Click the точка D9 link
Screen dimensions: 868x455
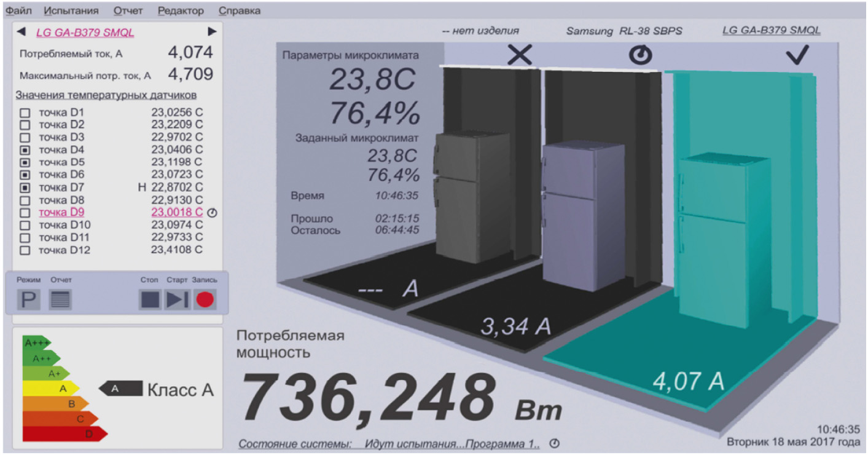[61, 213]
